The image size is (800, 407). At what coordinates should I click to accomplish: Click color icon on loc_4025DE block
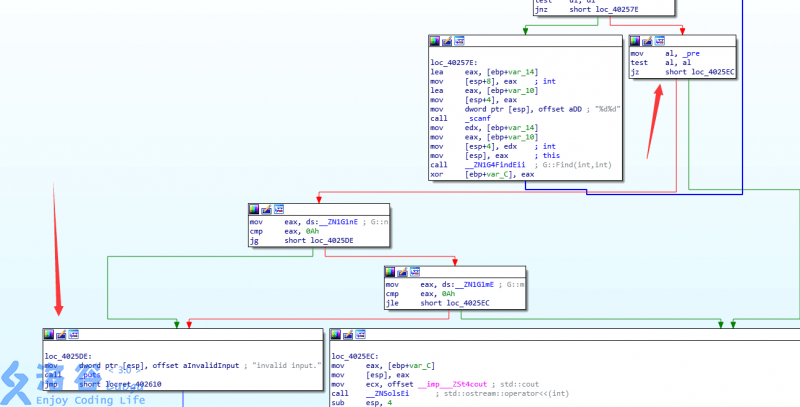(x=50, y=333)
